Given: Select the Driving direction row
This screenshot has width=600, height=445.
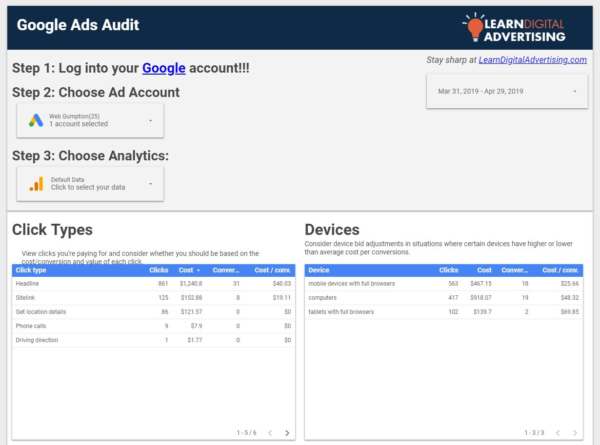Looking at the screenshot, I should (x=153, y=340).
